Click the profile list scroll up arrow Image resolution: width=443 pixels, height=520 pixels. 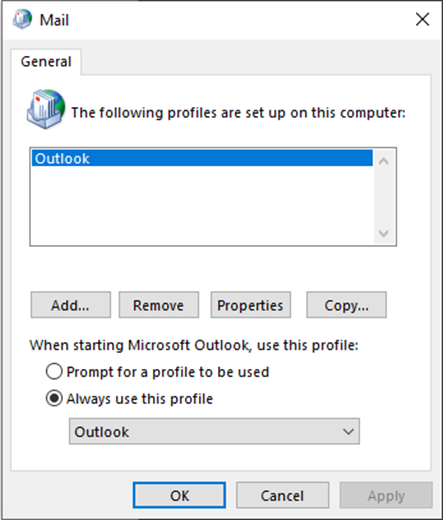click(x=384, y=162)
